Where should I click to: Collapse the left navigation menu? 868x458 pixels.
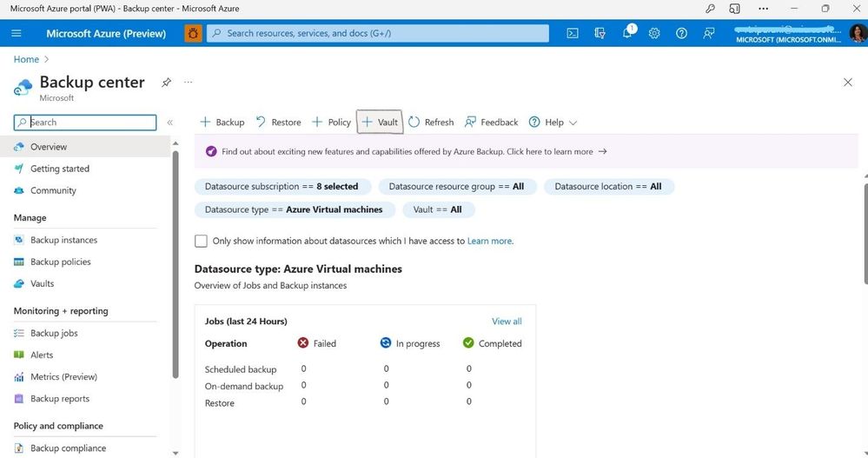coord(170,123)
